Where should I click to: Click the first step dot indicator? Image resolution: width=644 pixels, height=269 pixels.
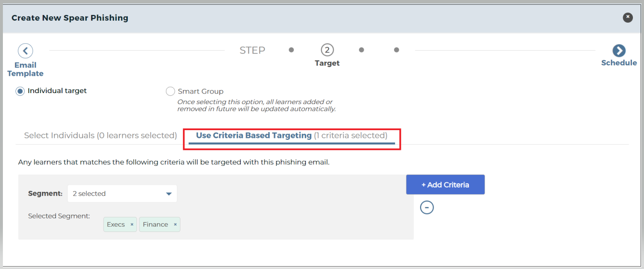point(291,50)
